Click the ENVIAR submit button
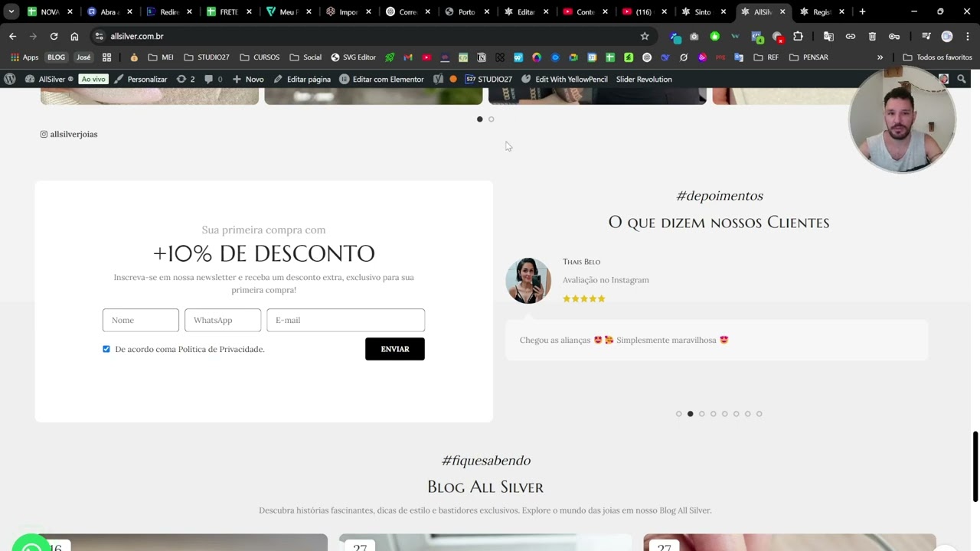980x551 pixels. pyautogui.click(x=395, y=349)
